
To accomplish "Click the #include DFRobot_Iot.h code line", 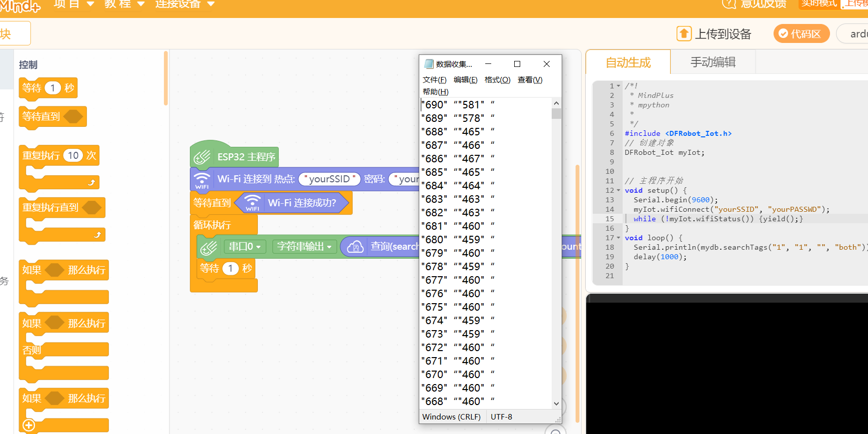I will coord(678,133).
